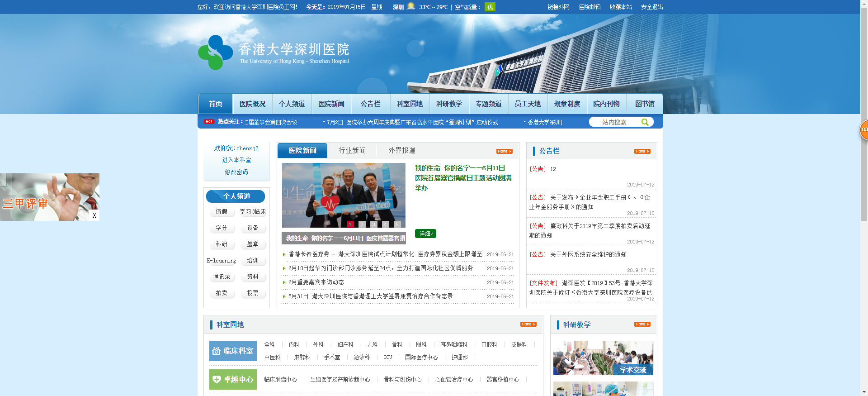This screenshot has height=396, width=868.
Task: Click the green air quality 优 badge
Action: click(x=490, y=7)
